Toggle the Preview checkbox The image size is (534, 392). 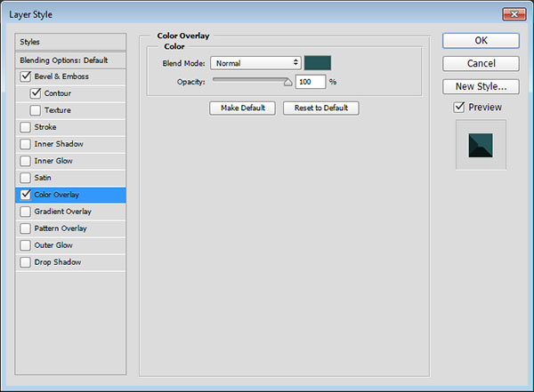(459, 108)
